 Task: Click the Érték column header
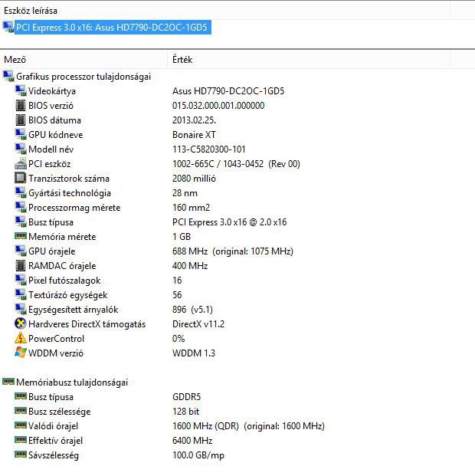[x=182, y=60]
